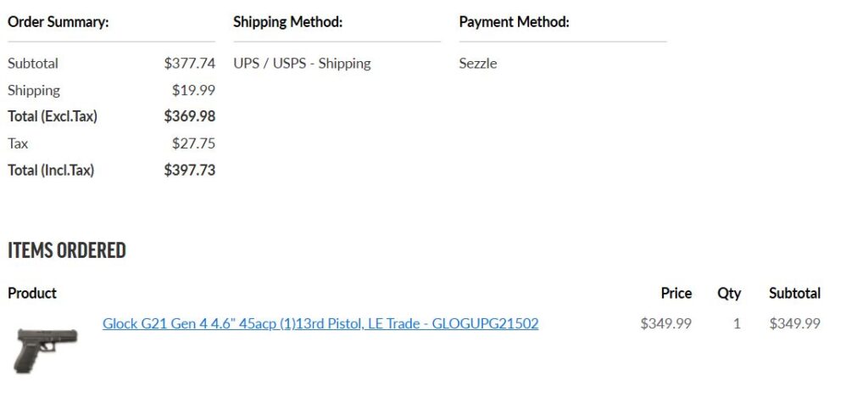This screenshot has width=868, height=415.
Task: Click the Subtotal column header in items table
Action: click(794, 293)
